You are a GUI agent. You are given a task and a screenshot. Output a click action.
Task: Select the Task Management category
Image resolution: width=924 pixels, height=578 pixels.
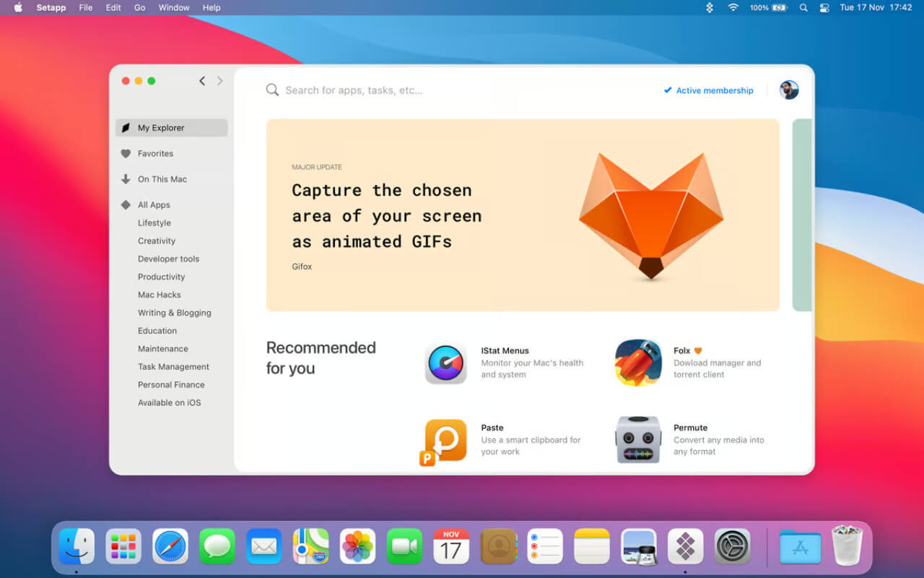point(173,367)
